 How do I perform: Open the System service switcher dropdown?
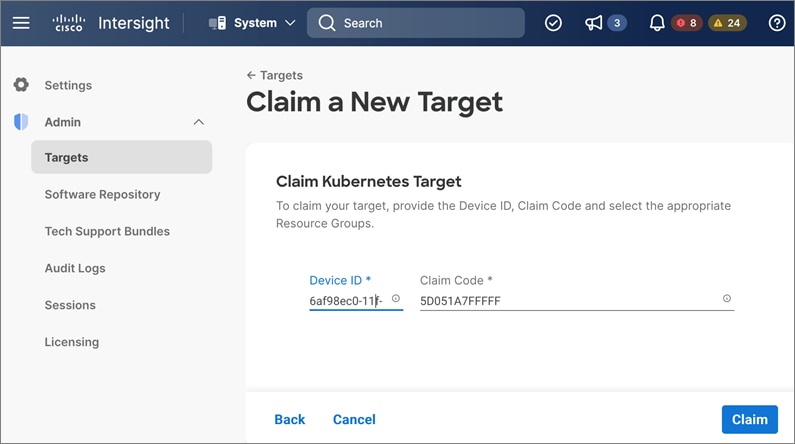click(x=252, y=23)
